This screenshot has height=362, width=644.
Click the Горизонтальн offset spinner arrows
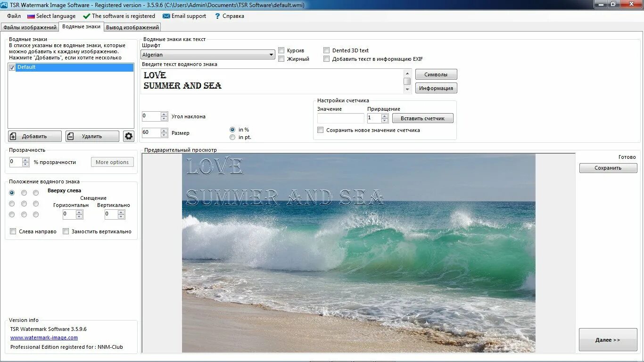(79, 214)
